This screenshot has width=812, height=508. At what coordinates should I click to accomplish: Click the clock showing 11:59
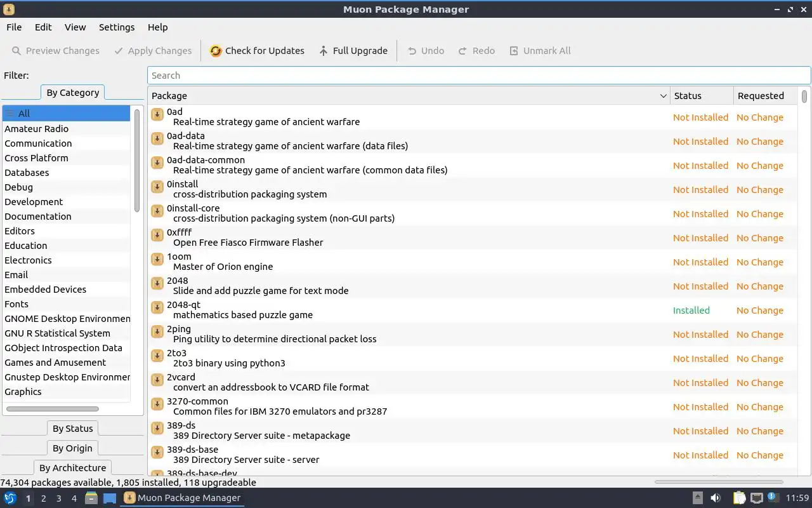coord(797,498)
